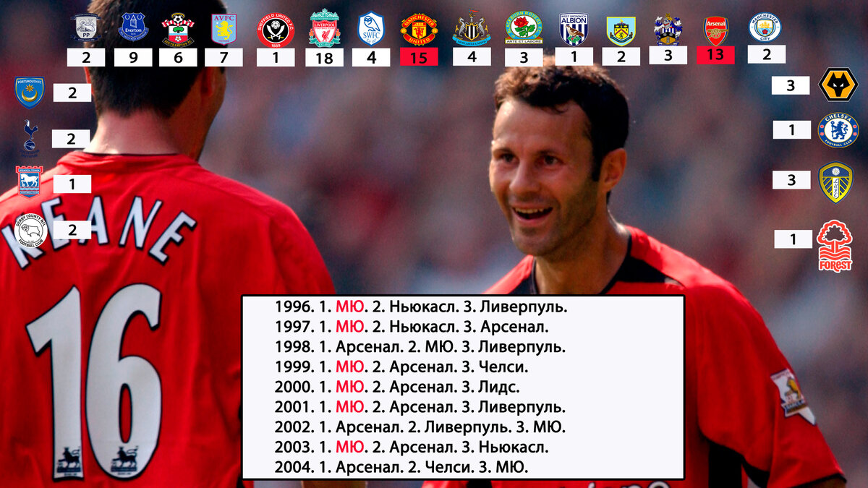Select Derby County's count box showing 2
The width and height of the screenshot is (868, 488).
72,230
